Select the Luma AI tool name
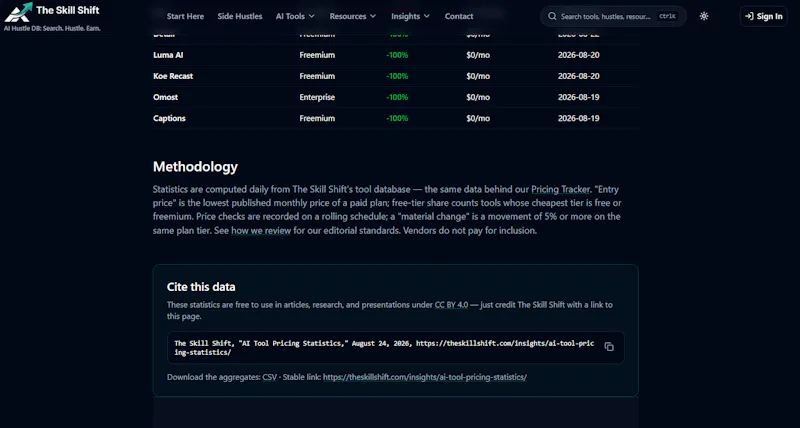Image resolution: width=800 pixels, height=428 pixels. [x=168, y=55]
